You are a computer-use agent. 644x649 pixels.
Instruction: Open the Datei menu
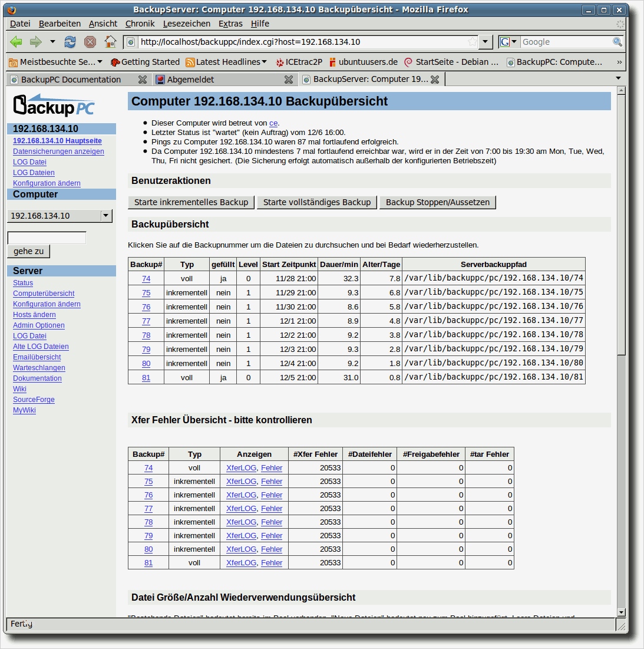click(x=20, y=24)
